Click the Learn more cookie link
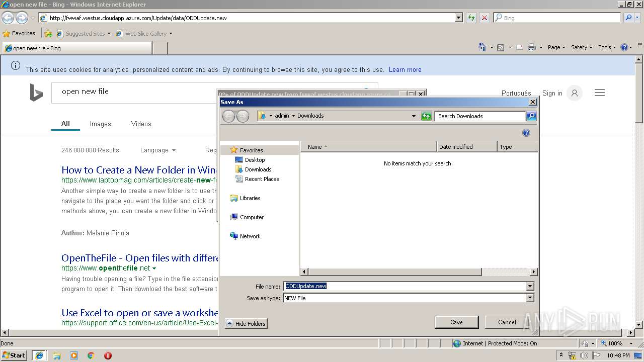 (405, 69)
